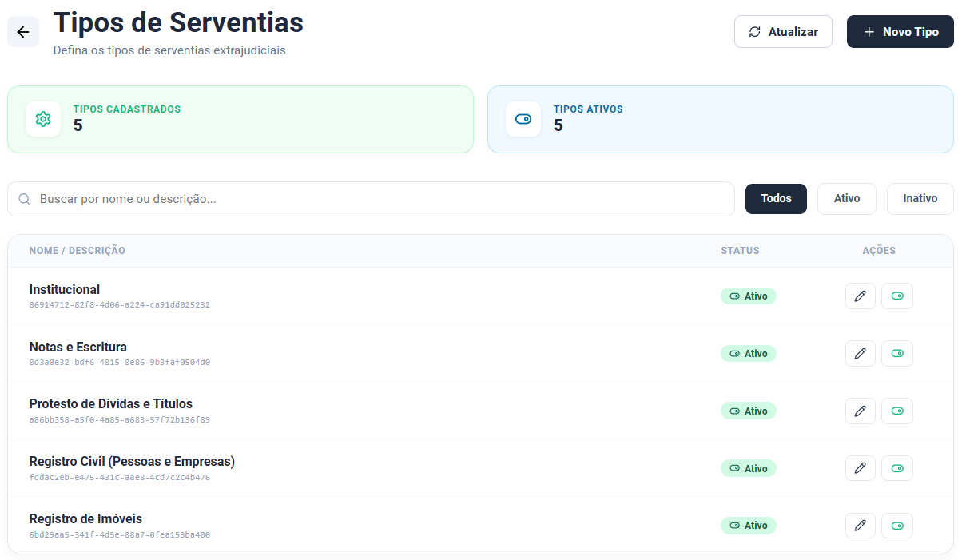Edit the Notas e Escritura entry
This screenshot has height=560, width=958.
tap(861, 354)
